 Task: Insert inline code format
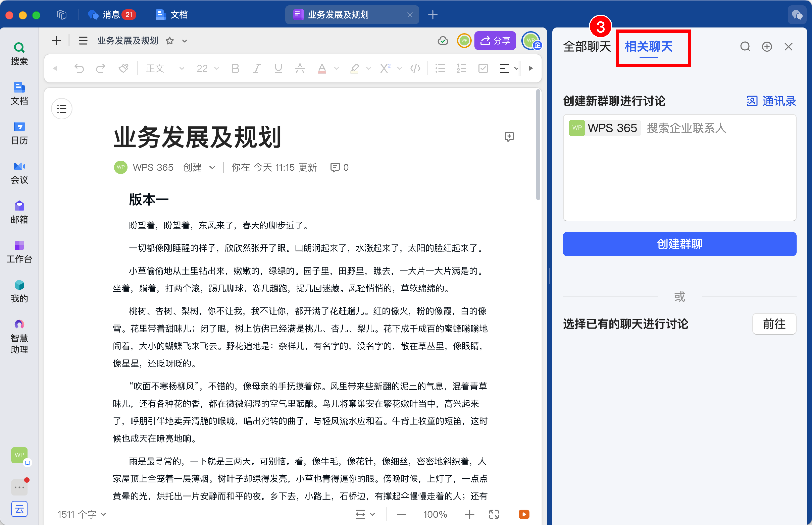(415, 69)
